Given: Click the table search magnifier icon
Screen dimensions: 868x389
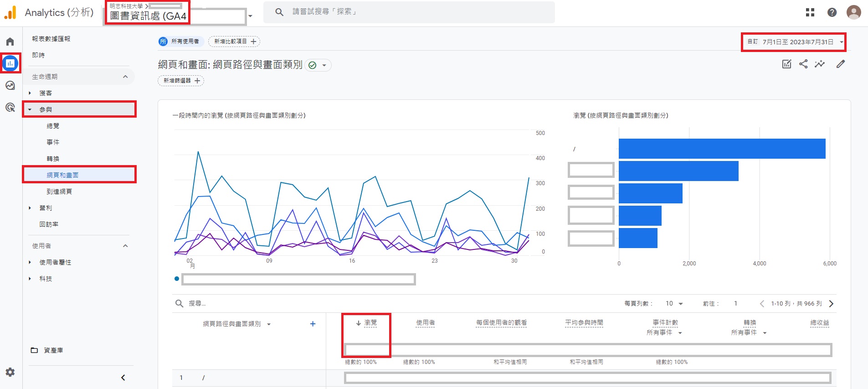Looking at the screenshot, I should point(180,304).
